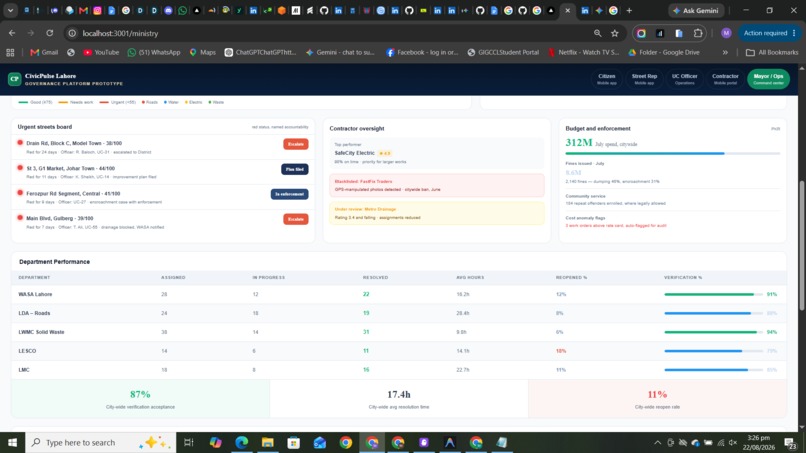Click the 'Under review: Metro Drainage' notice
The width and height of the screenshot is (806, 453).
coord(436,213)
